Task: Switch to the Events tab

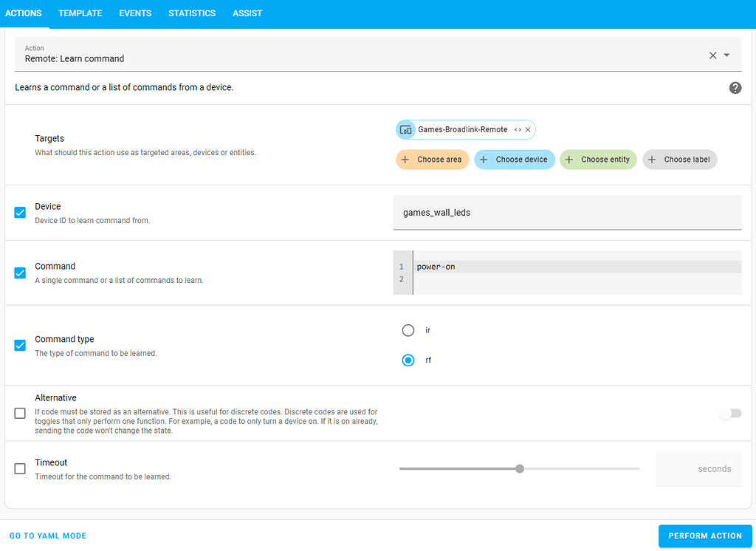Action: tap(135, 13)
